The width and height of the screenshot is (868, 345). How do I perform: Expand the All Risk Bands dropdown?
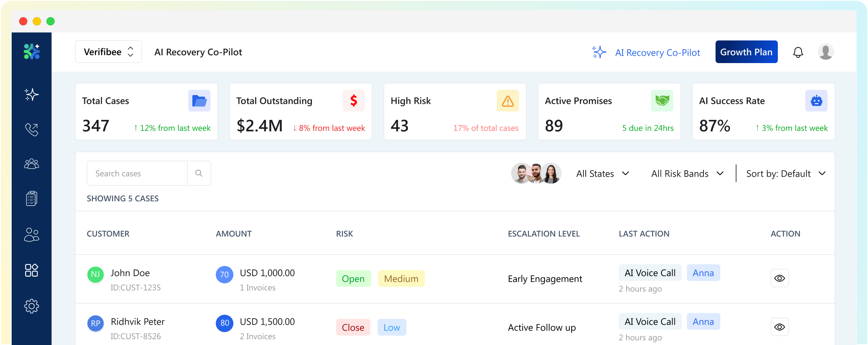tap(687, 174)
